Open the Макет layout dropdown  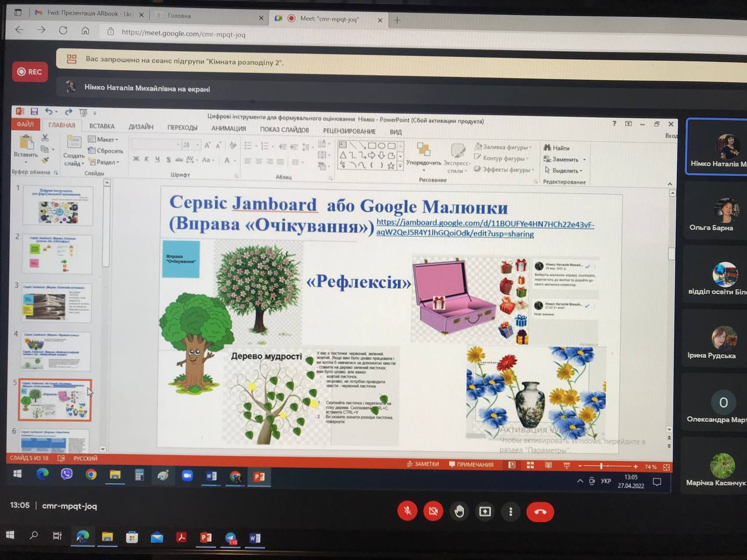pos(103,139)
